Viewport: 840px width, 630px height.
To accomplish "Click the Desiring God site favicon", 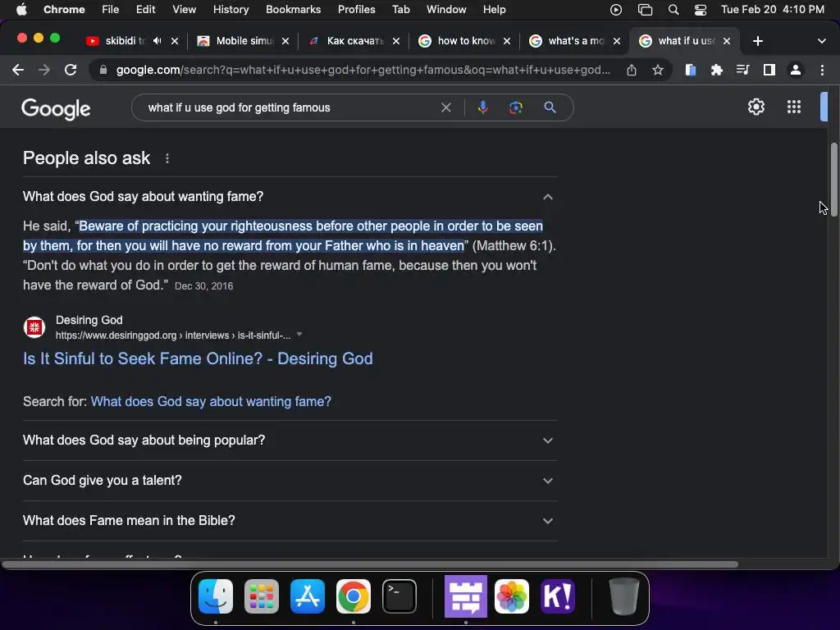I will click(34, 327).
